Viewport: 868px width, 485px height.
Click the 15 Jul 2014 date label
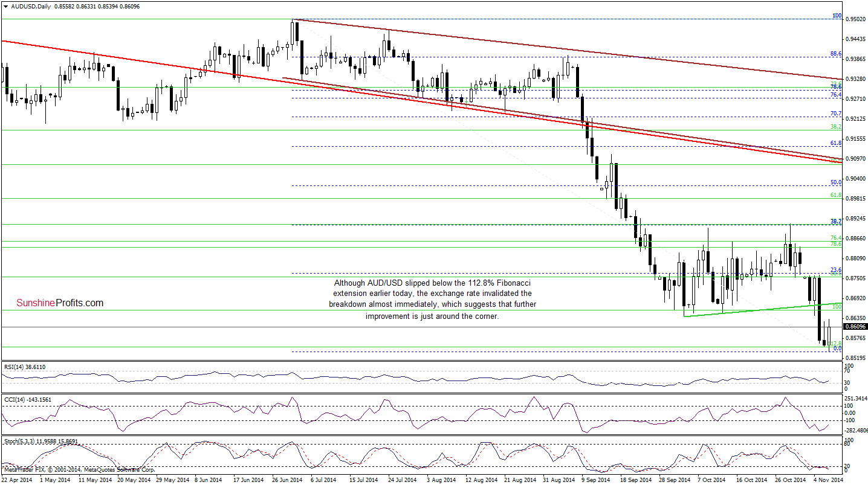pyautogui.click(x=363, y=480)
